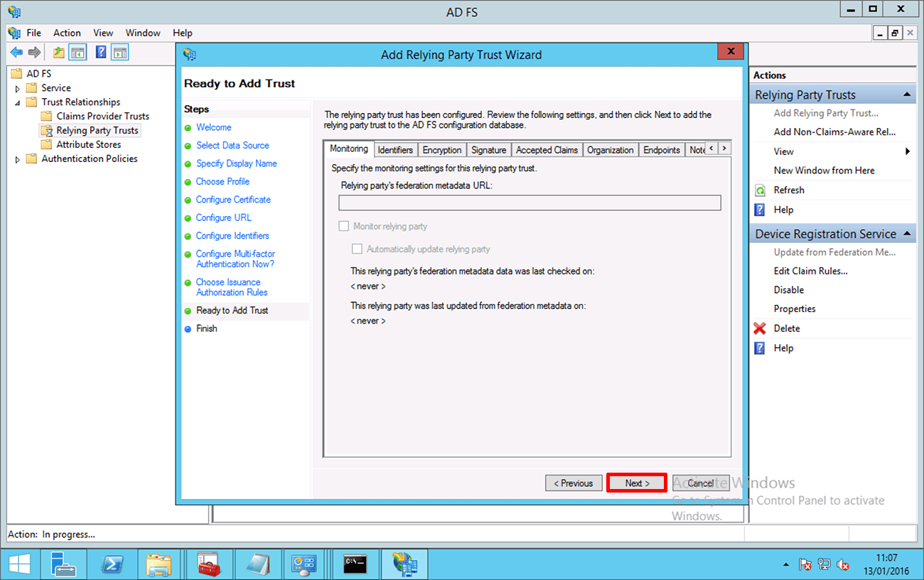Switch to the Command Prompt taskbar icon

pyautogui.click(x=355, y=564)
